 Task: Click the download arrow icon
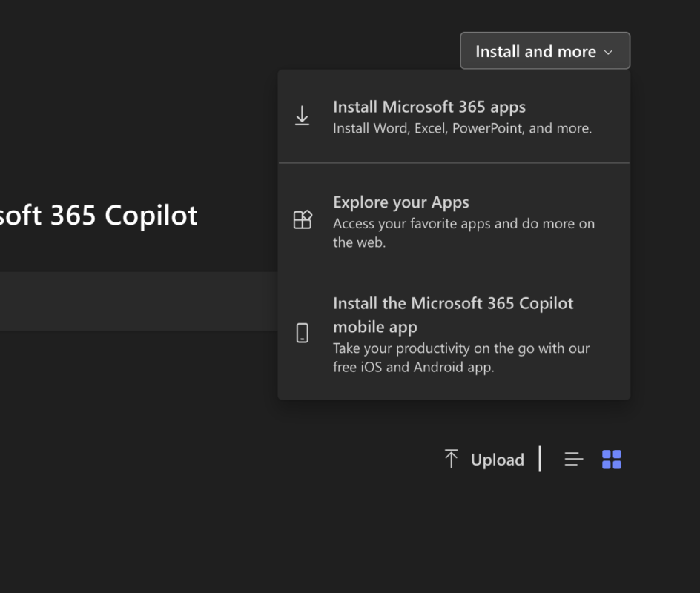(303, 116)
